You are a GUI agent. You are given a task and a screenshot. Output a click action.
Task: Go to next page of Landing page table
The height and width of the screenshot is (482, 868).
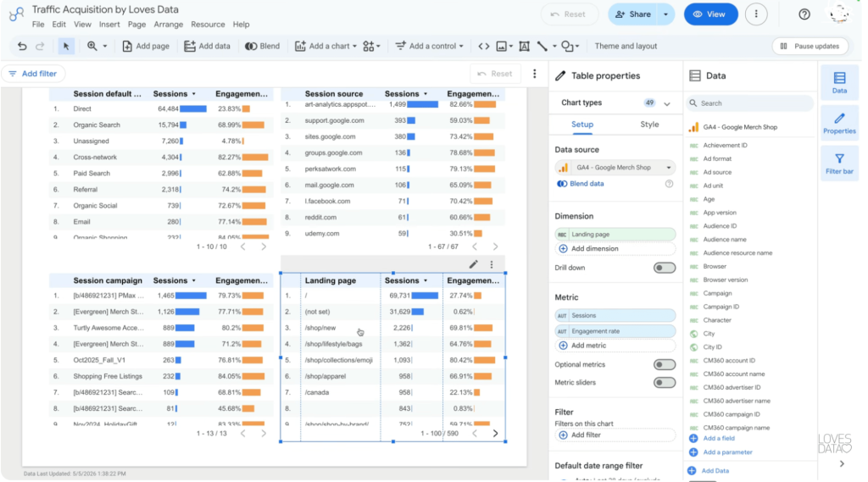(495, 434)
